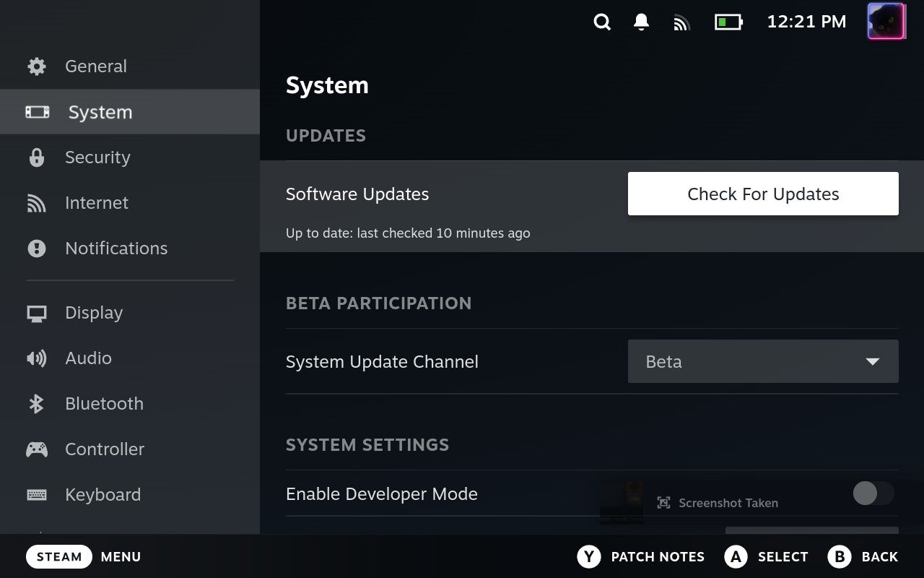This screenshot has width=924, height=578.
Task: Switch to the General settings tab
Action: (x=95, y=66)
